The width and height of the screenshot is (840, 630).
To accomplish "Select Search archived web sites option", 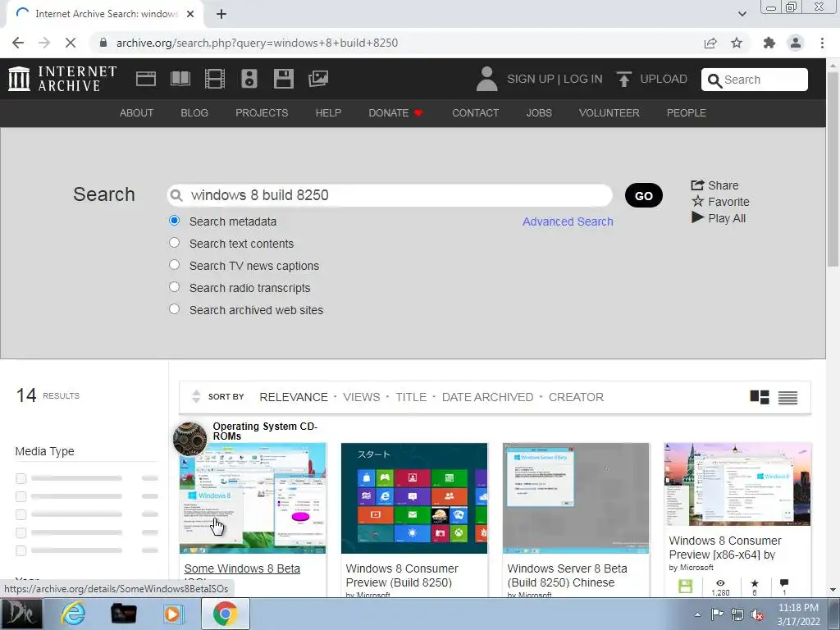I will [174, 309].
